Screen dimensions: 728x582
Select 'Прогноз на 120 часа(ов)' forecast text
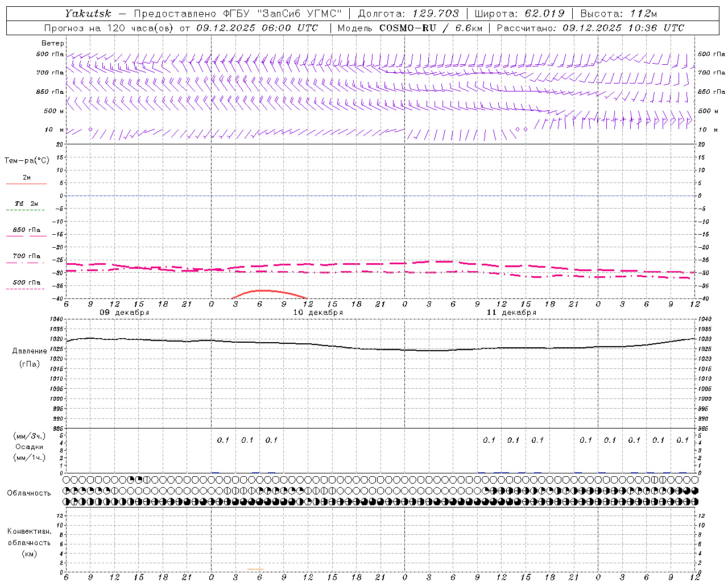[110, 28]
